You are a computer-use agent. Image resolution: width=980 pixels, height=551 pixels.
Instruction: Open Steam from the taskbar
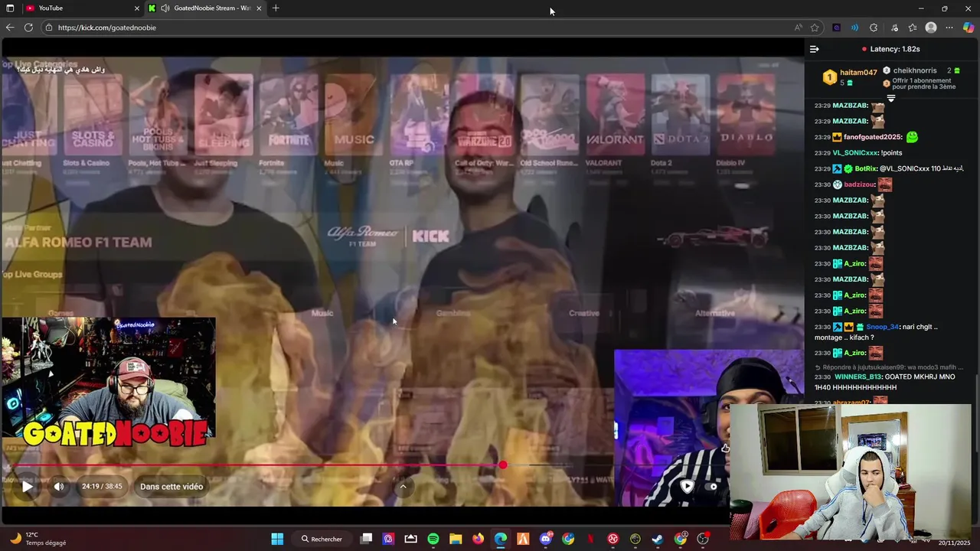point(658,539)
